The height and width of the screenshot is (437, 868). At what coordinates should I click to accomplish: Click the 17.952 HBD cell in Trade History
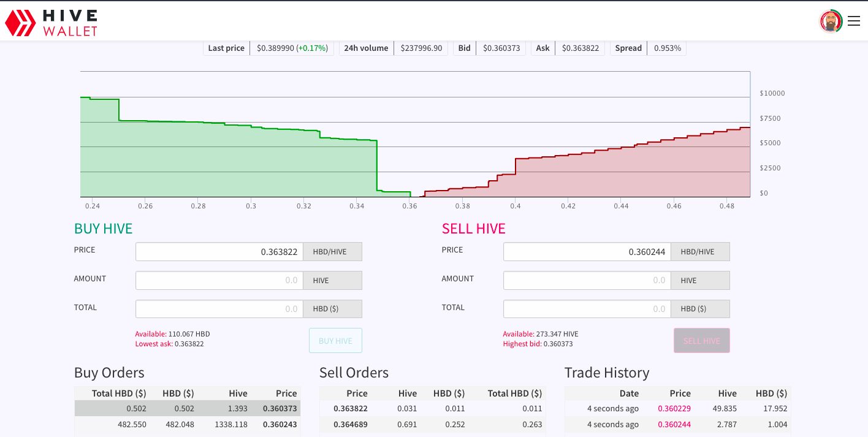pos(775,409)
